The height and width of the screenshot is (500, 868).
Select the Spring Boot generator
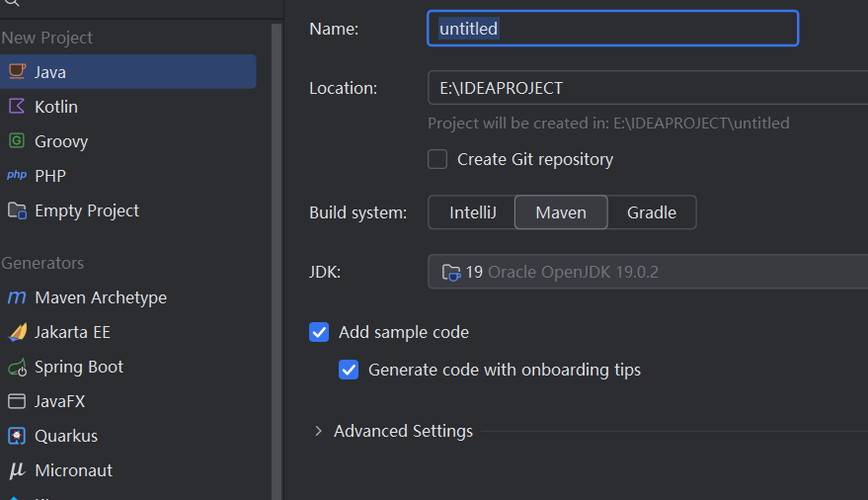127,367
